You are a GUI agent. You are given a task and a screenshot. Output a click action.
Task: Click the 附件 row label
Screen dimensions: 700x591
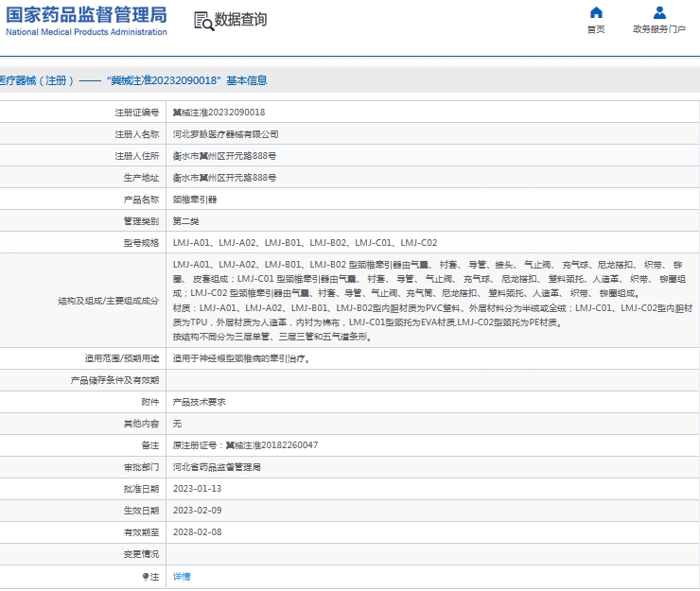point(150,402)
